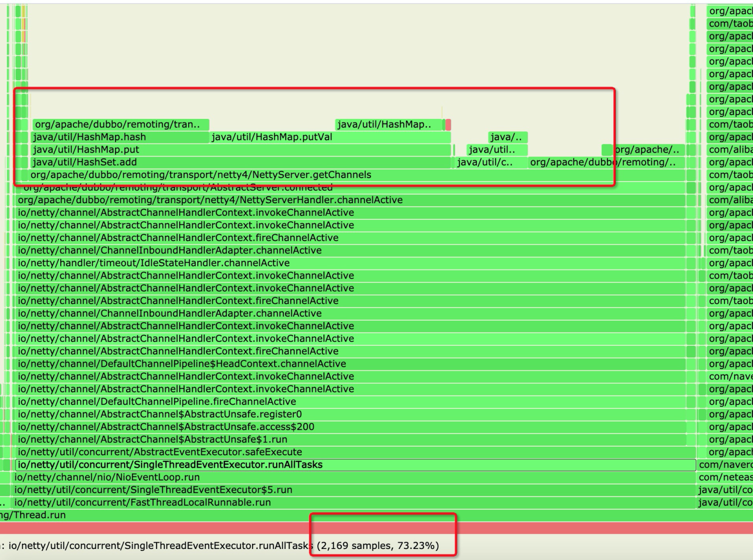Select the java/util/HashMap.hash frame

[x=119, y=137]
